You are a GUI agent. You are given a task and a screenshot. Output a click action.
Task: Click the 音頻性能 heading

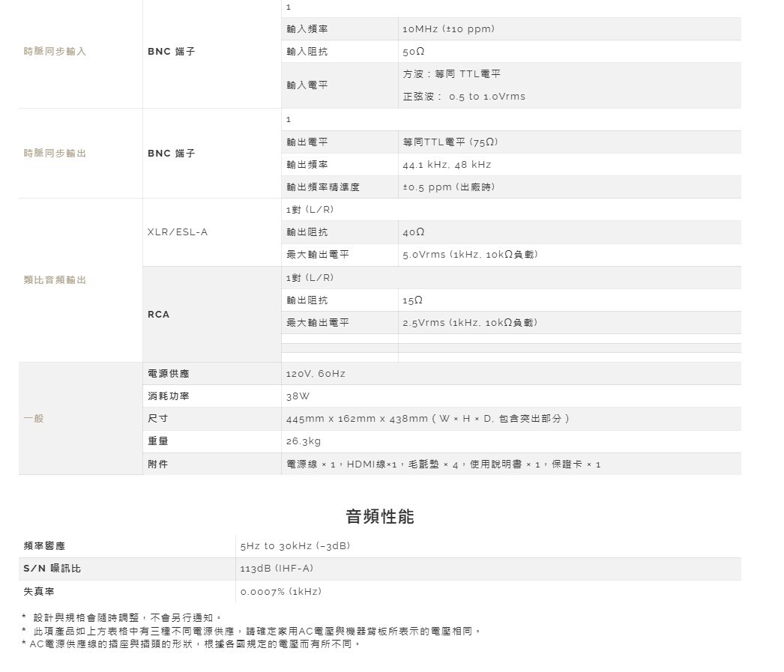coord(380,516)
